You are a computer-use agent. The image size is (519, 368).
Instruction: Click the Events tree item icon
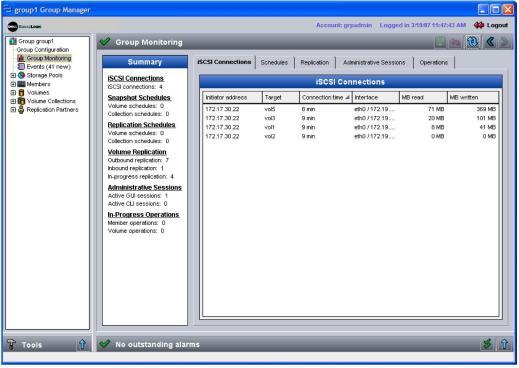point(21,67)
